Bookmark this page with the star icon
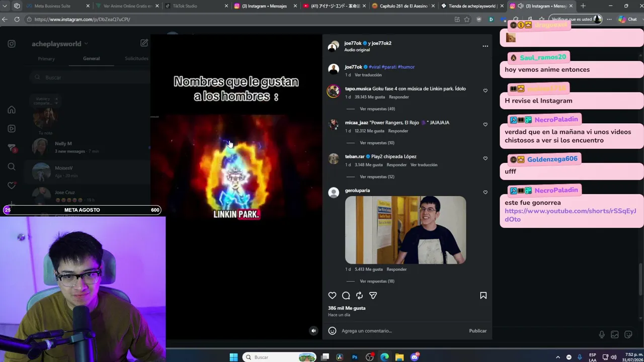 [x=467, y=19]
